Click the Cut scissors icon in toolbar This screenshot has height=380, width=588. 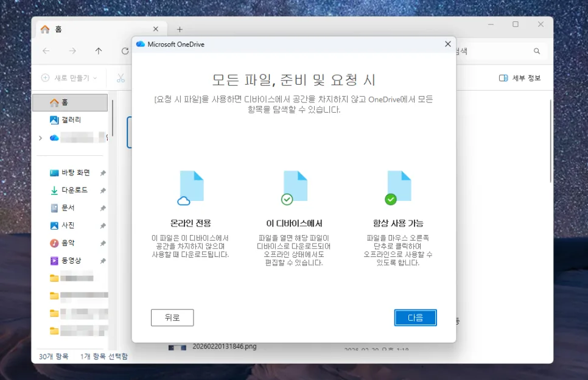pos(121,78)
